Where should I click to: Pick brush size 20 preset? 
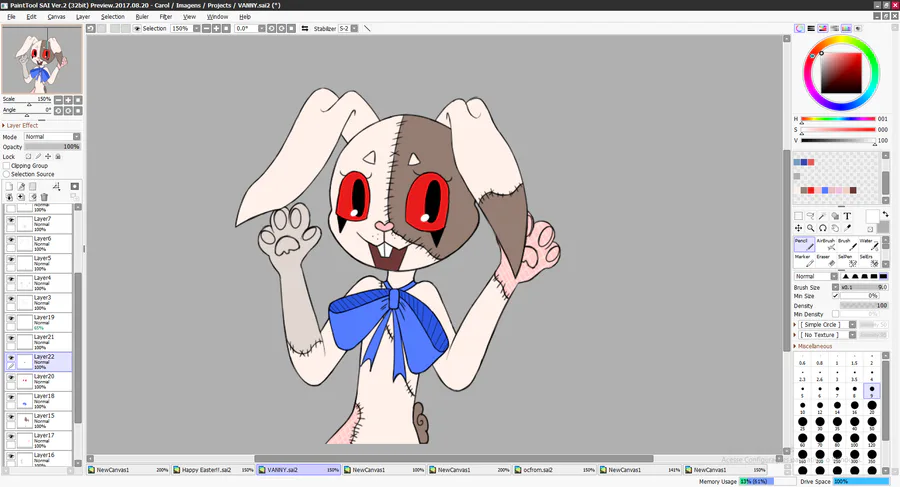point(872,407)
